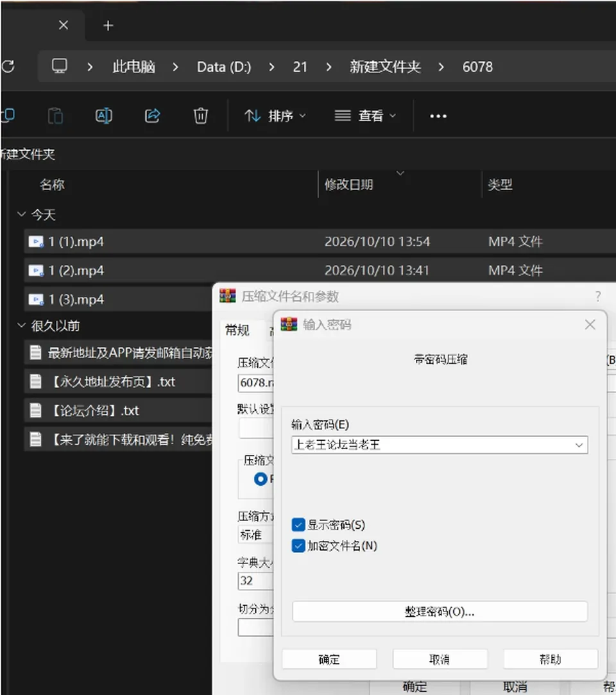
Task: Open the password history dropdown arrow
Action: coord(579,445)
